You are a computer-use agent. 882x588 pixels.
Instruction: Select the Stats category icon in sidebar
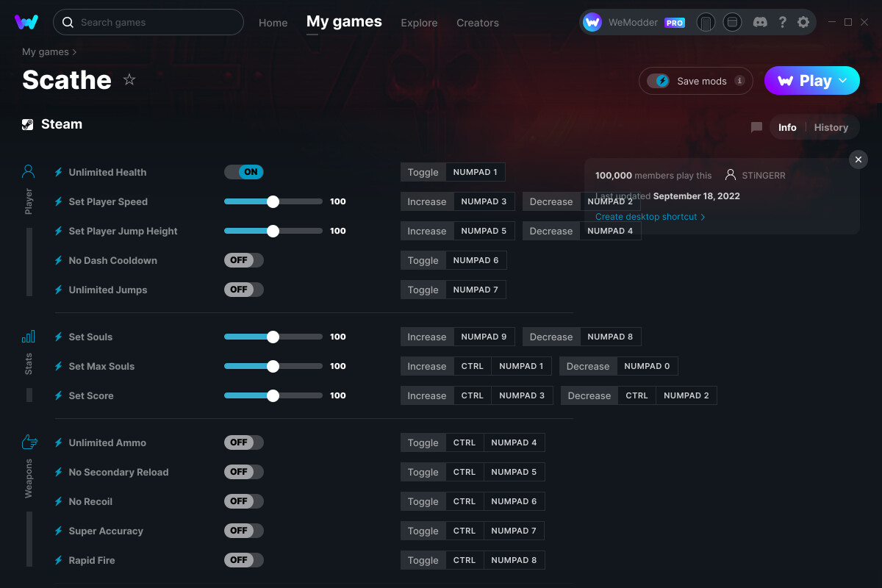coord(28,336)
